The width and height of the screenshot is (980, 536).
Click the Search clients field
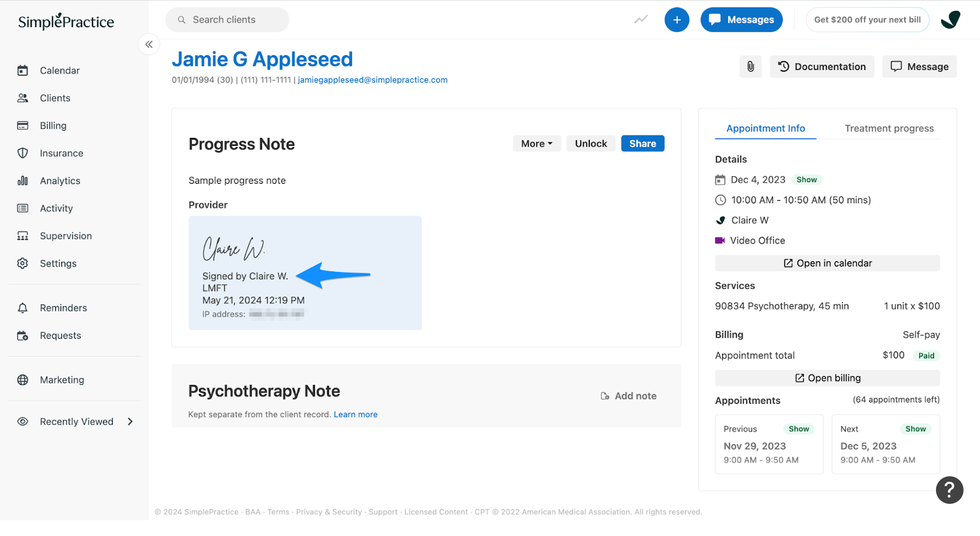227,20
